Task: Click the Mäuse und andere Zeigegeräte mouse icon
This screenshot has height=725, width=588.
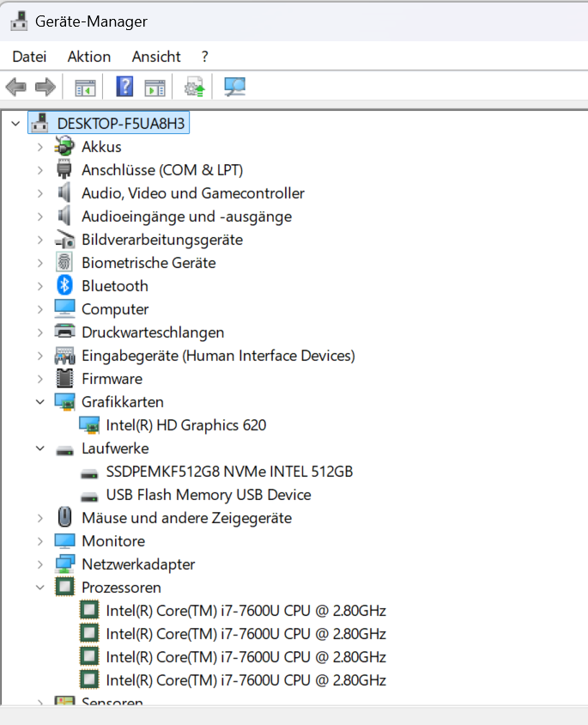Action: [x=64, y=517]
